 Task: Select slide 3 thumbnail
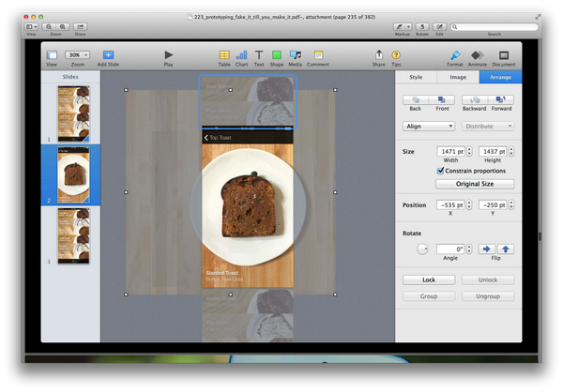click(x=71, y=235)
